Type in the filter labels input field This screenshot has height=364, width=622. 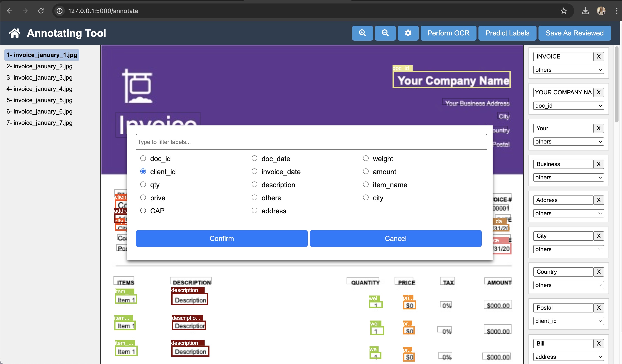pos(311,142)
